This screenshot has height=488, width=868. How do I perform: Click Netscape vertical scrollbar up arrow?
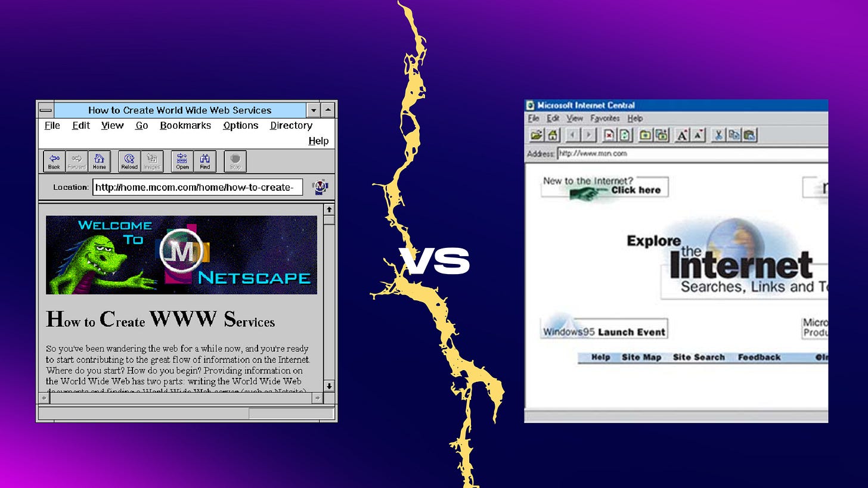pos(329,210)
